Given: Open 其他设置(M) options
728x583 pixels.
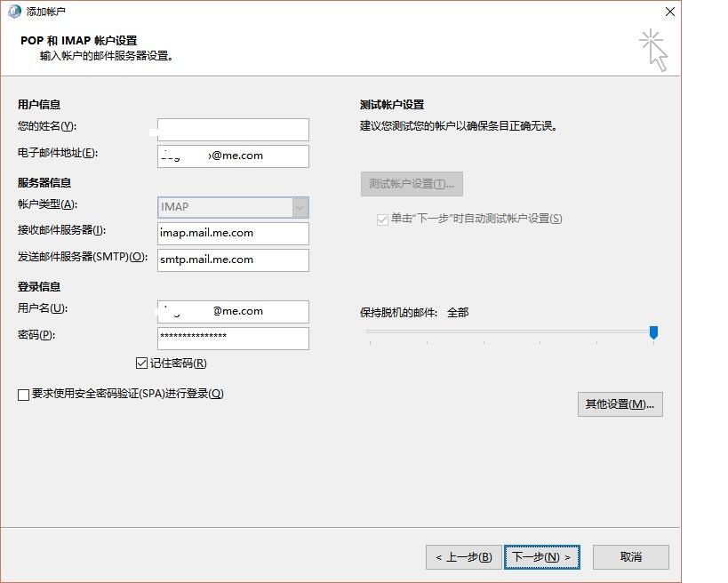Looking at the screenshot, I should (620, 404).
